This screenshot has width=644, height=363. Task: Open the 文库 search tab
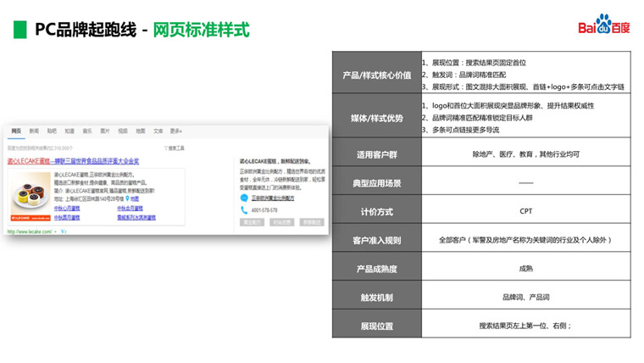point(158,131)
